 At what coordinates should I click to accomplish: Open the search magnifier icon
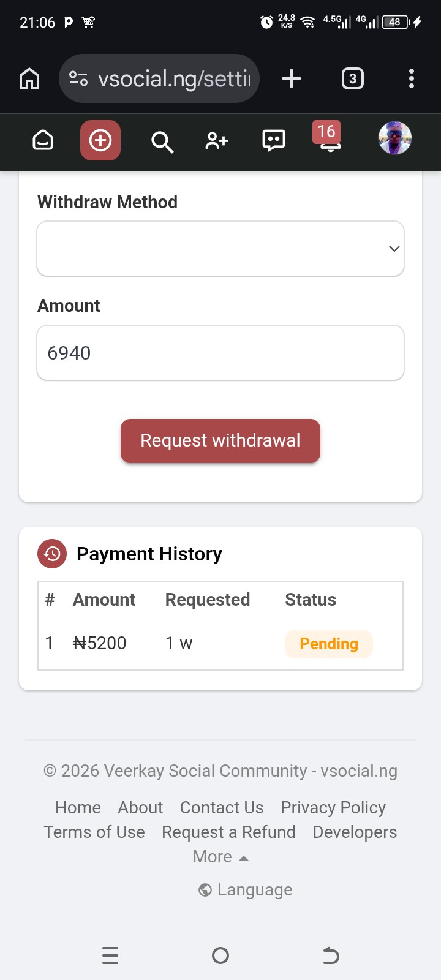point(162,141)
